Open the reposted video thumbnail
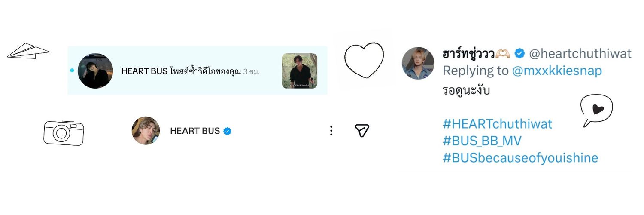 coord(300,71)
